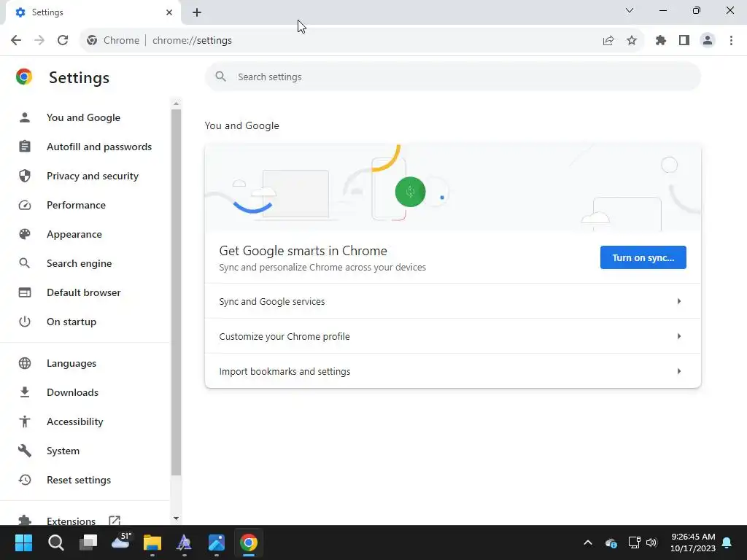
Task: Open the profile avatar menu
Action: click(x=708, y=41)
